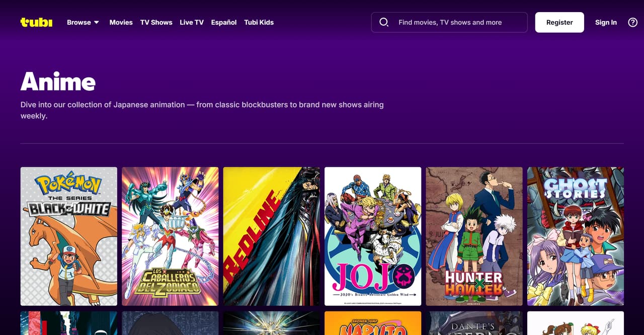This screenshot has width=644, height=335.
Task: Open Tubi Kids
Action: tap(259, 22)
